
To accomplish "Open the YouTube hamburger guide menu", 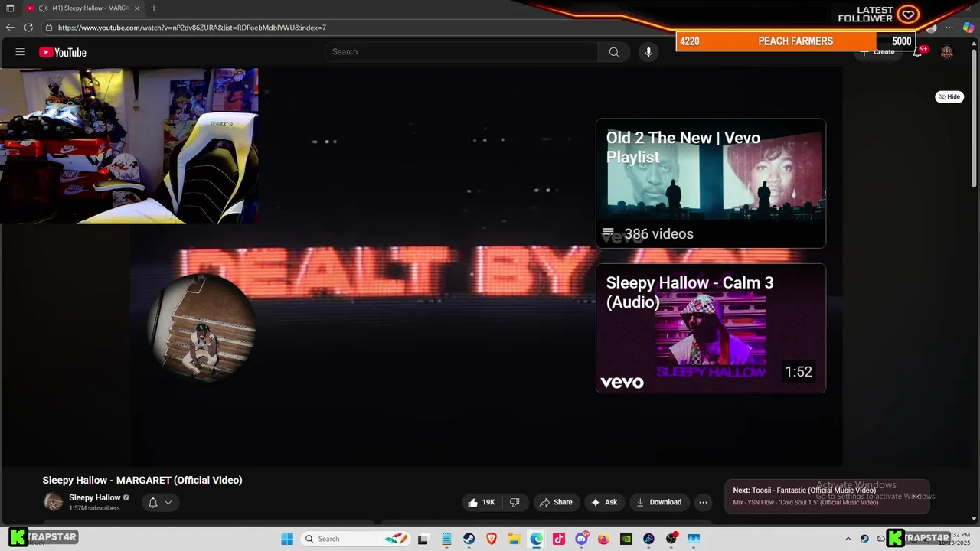I will click(21, 52).
